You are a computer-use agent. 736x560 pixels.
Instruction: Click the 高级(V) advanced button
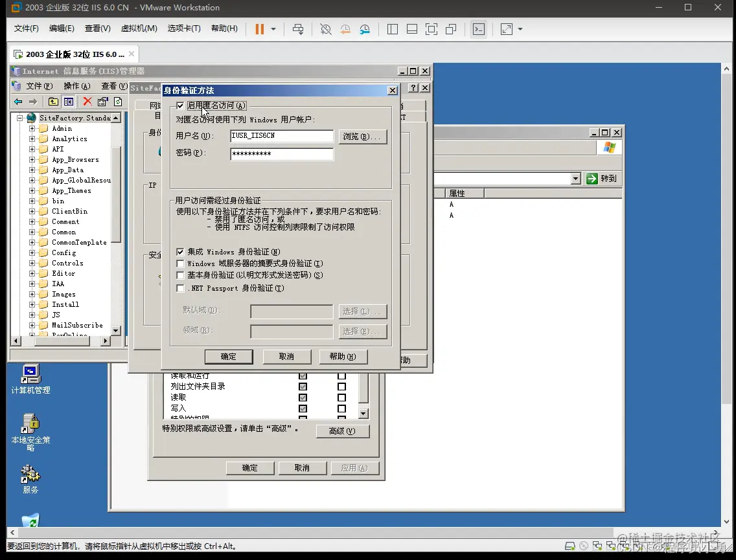pyautogui.click(x=342, y=431)
